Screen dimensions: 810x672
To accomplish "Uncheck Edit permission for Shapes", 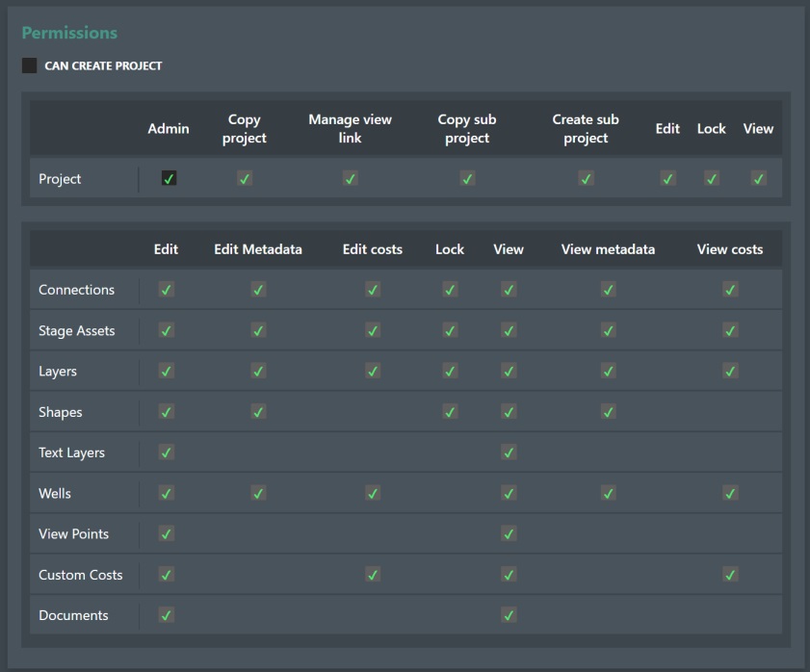I will pos(167,412).
